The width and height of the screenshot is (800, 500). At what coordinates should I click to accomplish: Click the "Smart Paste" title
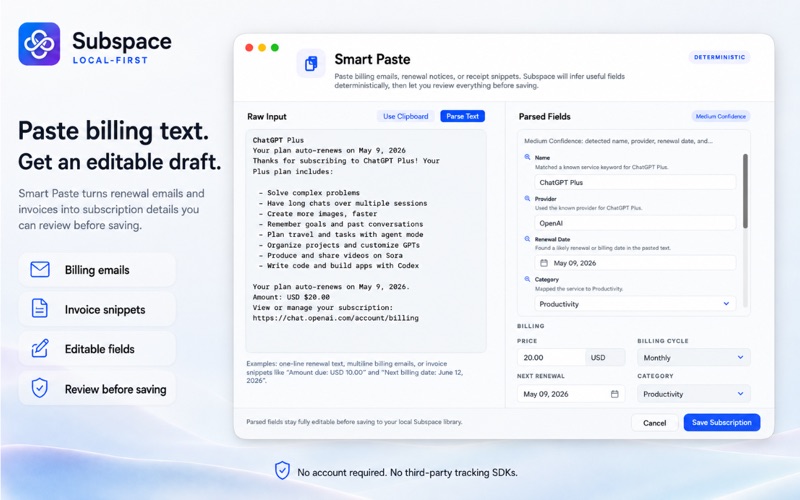click(372, 59)
